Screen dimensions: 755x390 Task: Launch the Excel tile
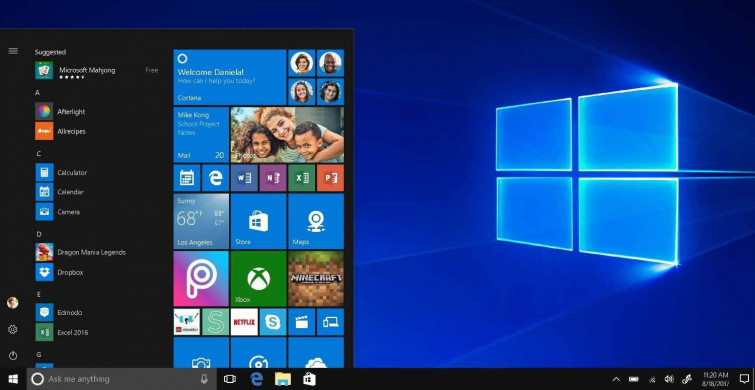301,178
